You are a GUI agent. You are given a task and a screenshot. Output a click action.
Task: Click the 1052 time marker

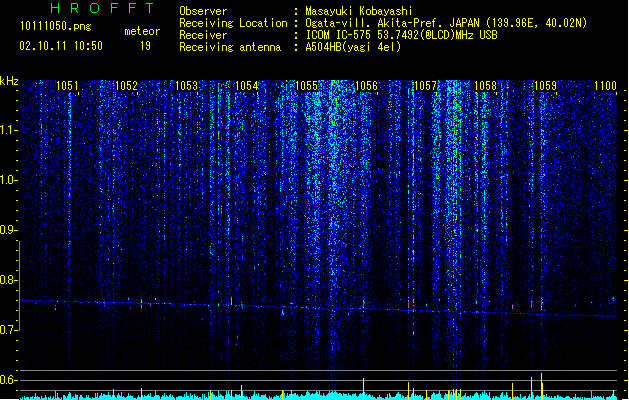[126, 86]
